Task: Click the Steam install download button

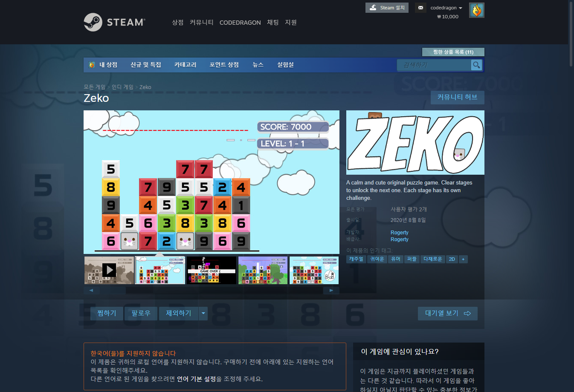Action: (387, 8)
